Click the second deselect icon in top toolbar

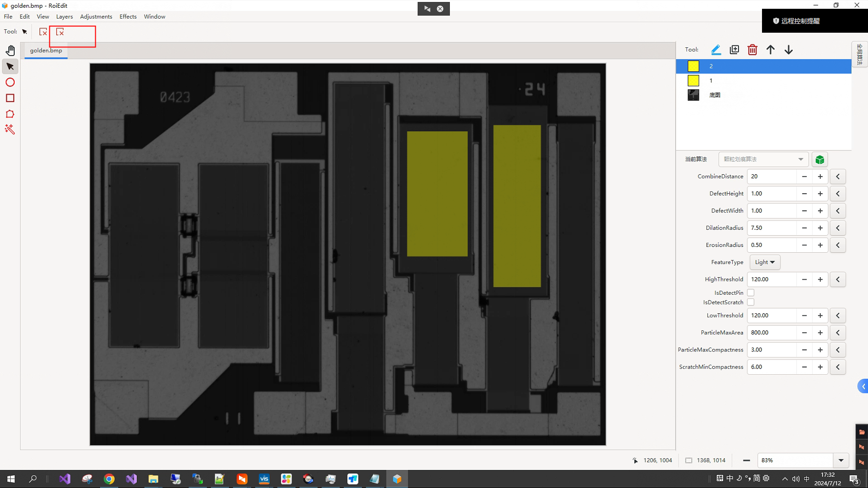point(60,32)
